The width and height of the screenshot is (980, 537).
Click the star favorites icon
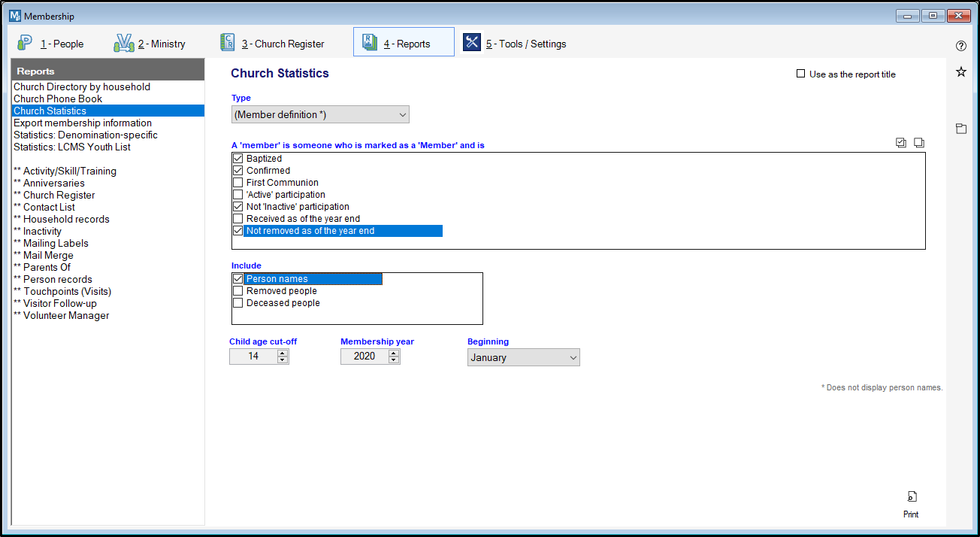pos(960,71)
